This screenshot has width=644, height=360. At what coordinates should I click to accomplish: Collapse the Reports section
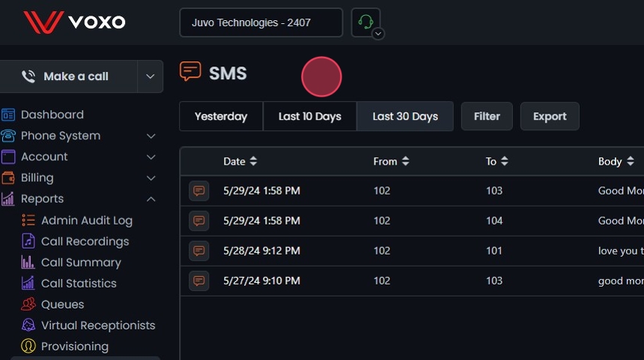click(151, 199)
